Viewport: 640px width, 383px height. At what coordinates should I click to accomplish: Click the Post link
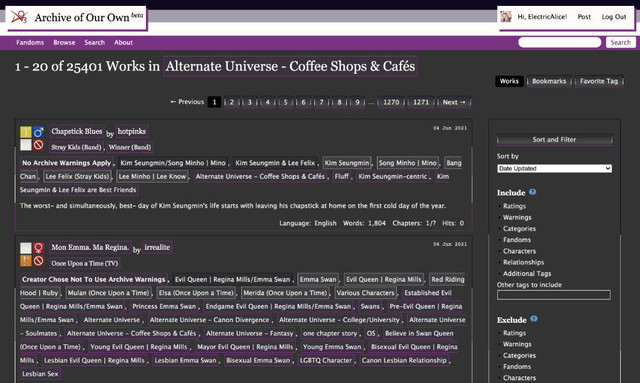point(584,17)
